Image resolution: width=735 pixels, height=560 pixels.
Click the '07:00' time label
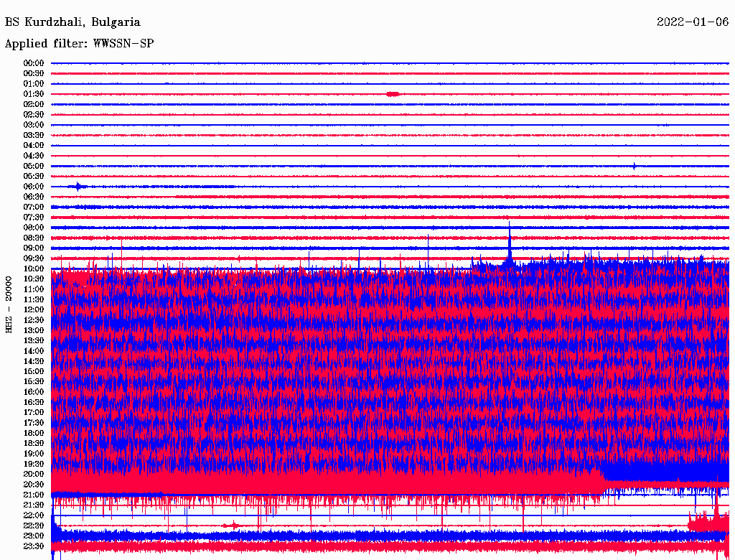point(34,207)
